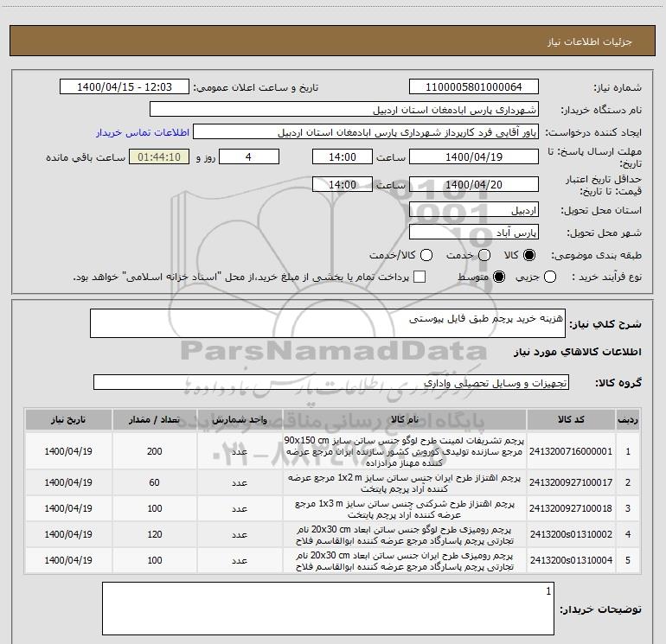Click product code 2413200s01310002
666x644 pixels.
571,534
